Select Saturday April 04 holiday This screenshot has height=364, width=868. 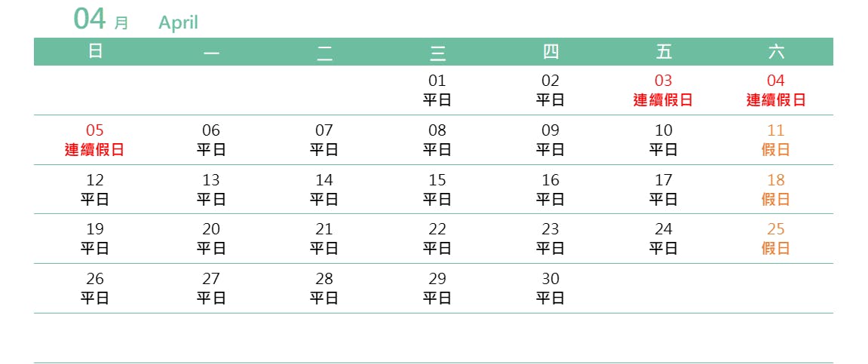776,90
